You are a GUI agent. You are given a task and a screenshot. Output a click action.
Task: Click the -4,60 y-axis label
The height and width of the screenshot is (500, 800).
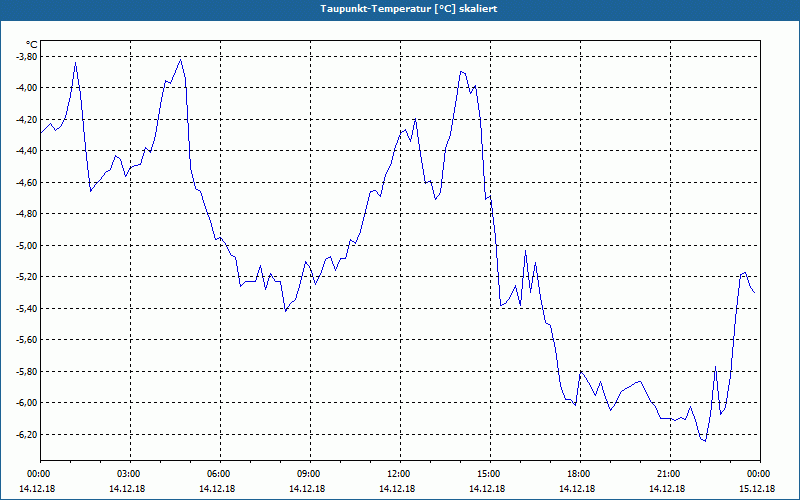pos(28,183)
